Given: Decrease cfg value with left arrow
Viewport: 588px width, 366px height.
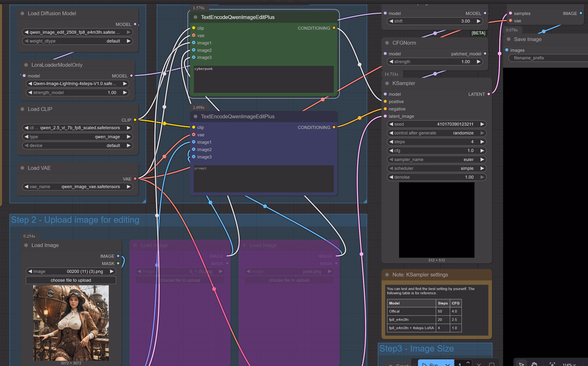Looking at the screenshot, I should [391, 151].
